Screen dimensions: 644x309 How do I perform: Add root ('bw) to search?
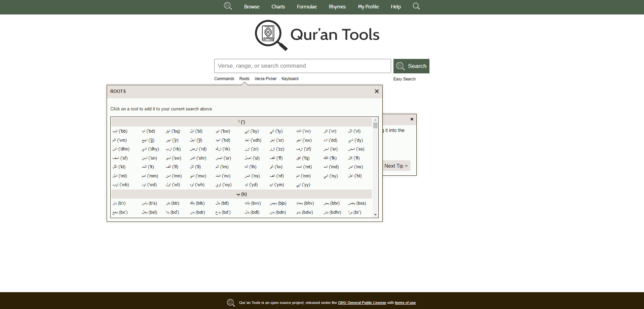pyautogui.click(x=223, y=131)
